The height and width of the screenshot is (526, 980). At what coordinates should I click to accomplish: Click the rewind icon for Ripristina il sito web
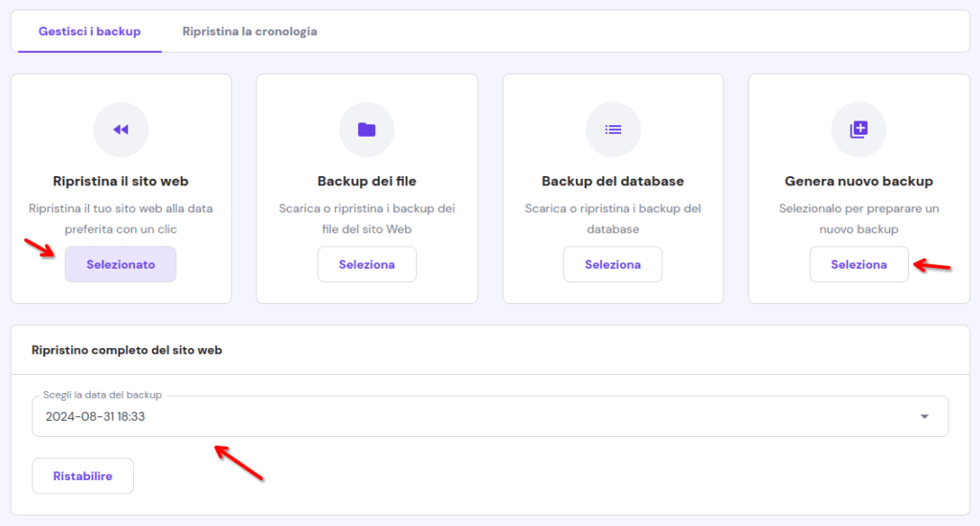tap(121, 129)
